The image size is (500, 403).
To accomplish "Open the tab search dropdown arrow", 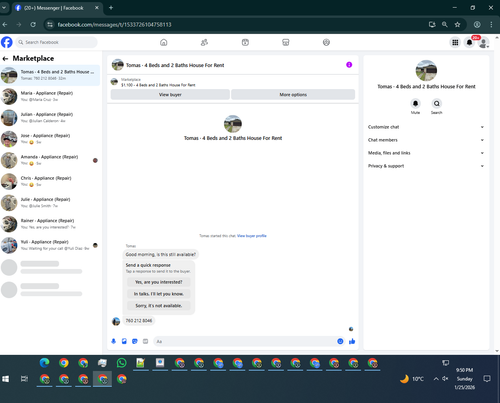I will 4,8.
